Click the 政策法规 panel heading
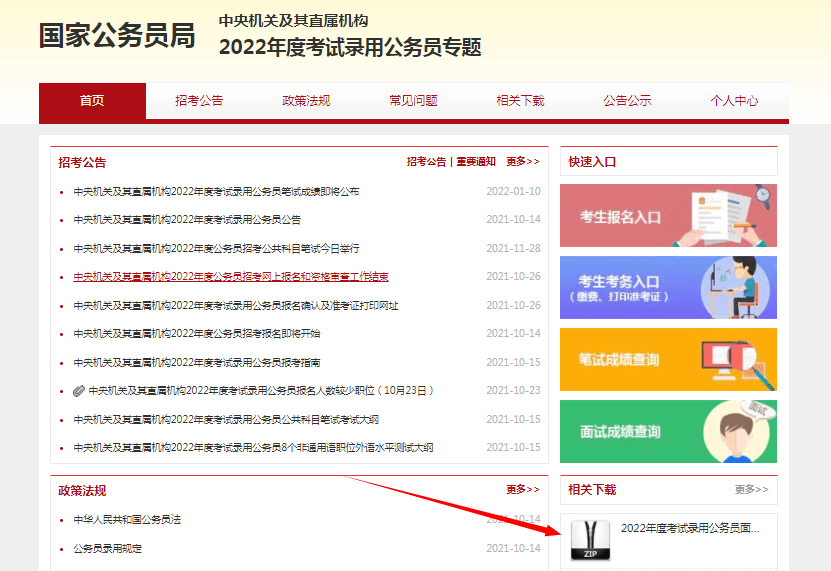The width and height of the screenshot is (831, 571). click(x=82, y=490)
